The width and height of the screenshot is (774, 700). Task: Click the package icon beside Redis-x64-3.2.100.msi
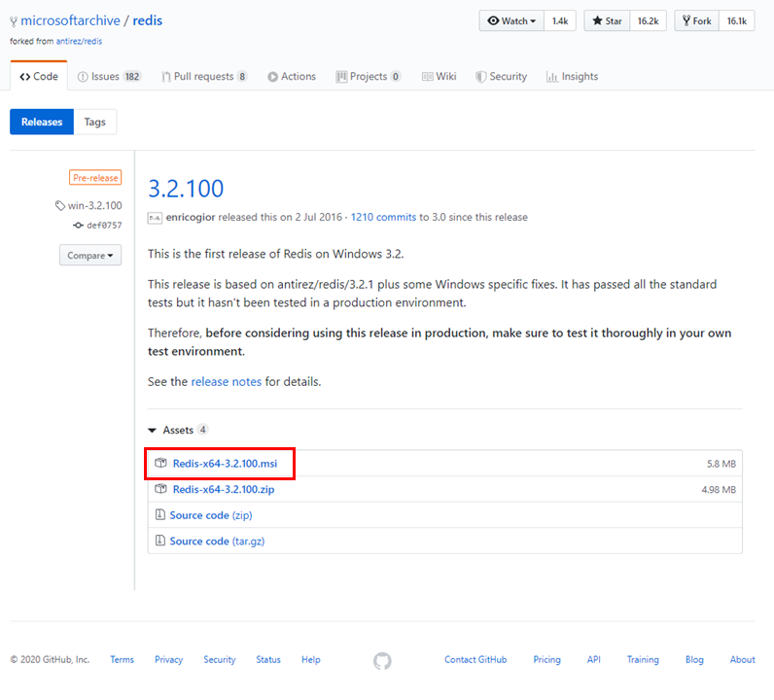(x=160, y=463)
